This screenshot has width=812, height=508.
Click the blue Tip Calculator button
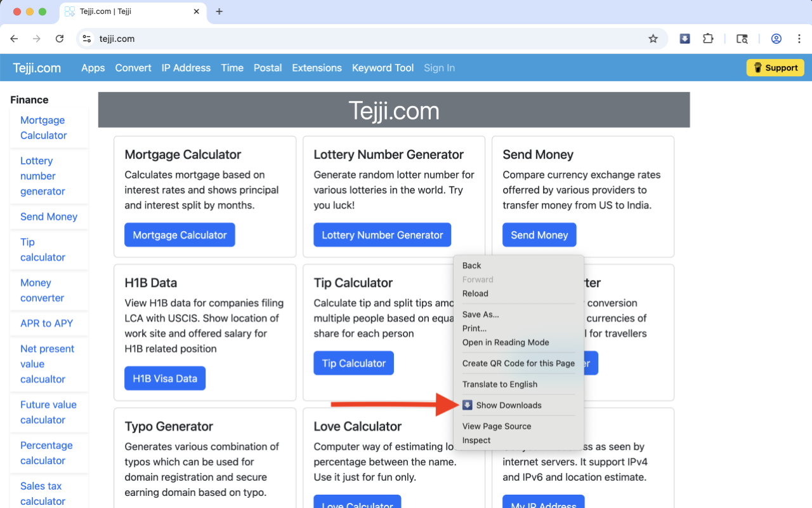click(354, 363)
